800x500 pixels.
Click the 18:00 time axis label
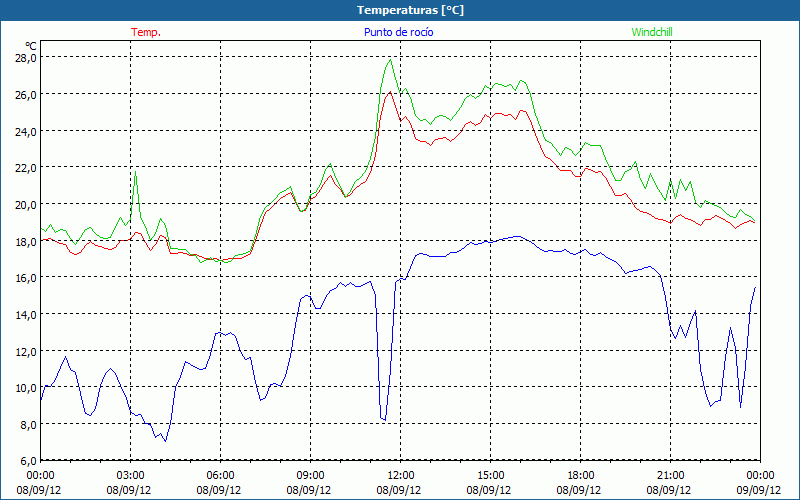pos(581,476)
